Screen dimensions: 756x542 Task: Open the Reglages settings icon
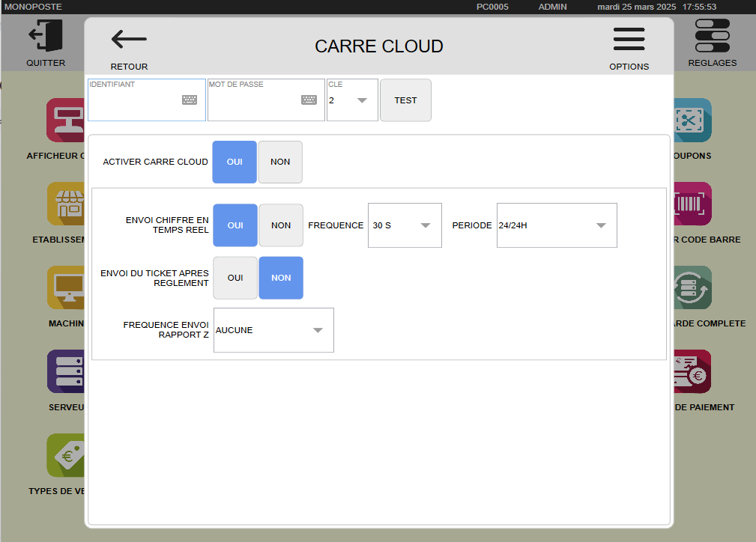tap(712, 36)
